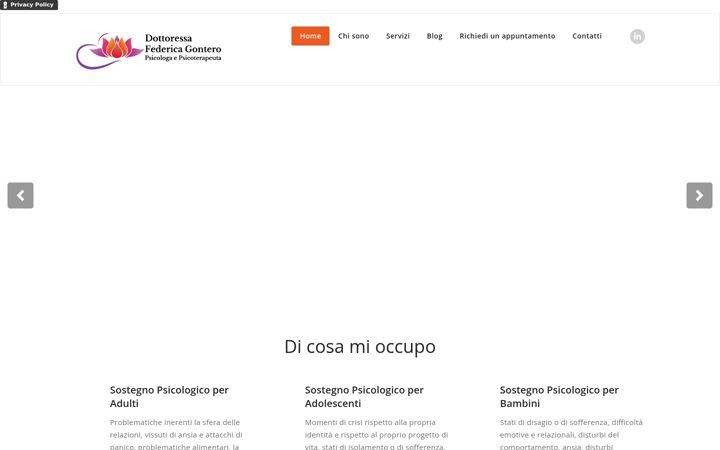
Task: Visit the Blog page
Action: tap(434, 36)
